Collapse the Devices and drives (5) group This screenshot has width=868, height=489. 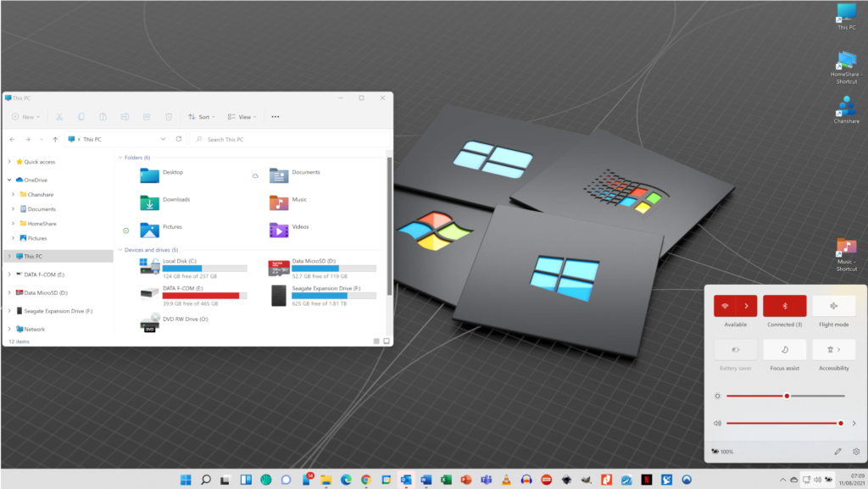(x=120, y=250)
